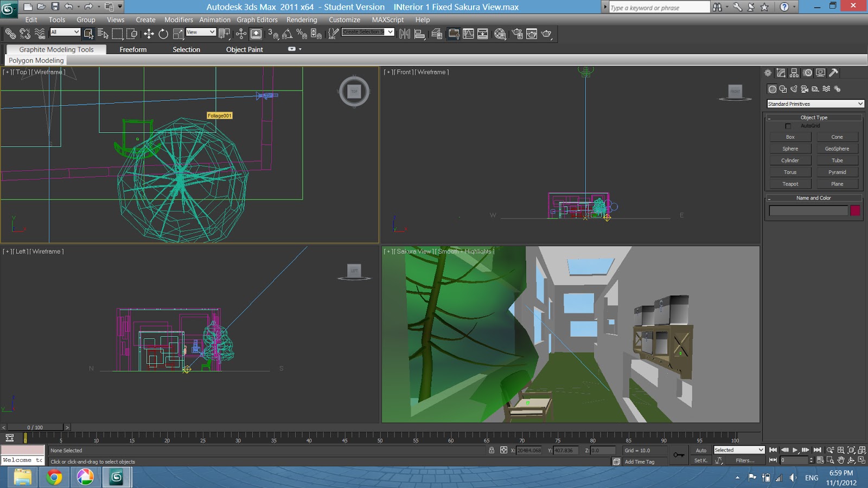Open the Modifiers menu
This screenshot has height=488, width=868.
(x=178, y=20)
